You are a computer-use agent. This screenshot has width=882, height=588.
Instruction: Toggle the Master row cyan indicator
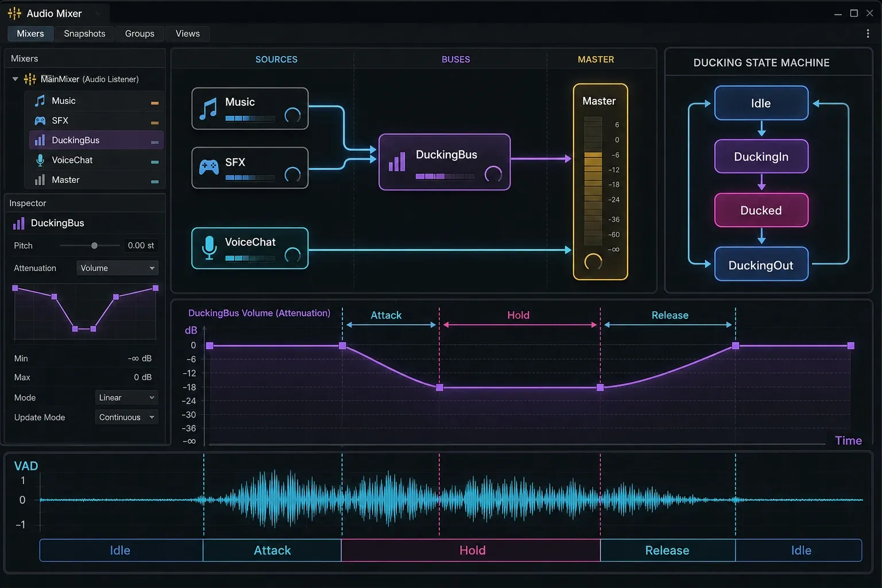pos(154,181)
